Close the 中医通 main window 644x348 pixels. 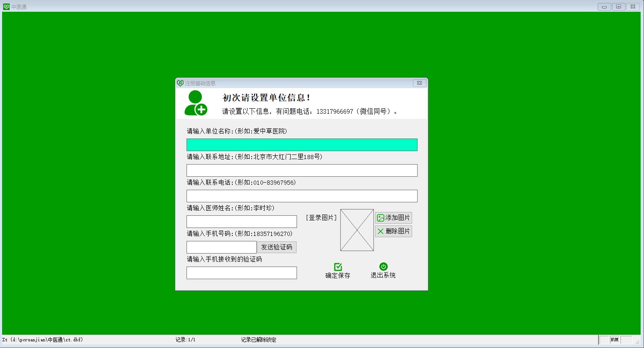(633, 7)
